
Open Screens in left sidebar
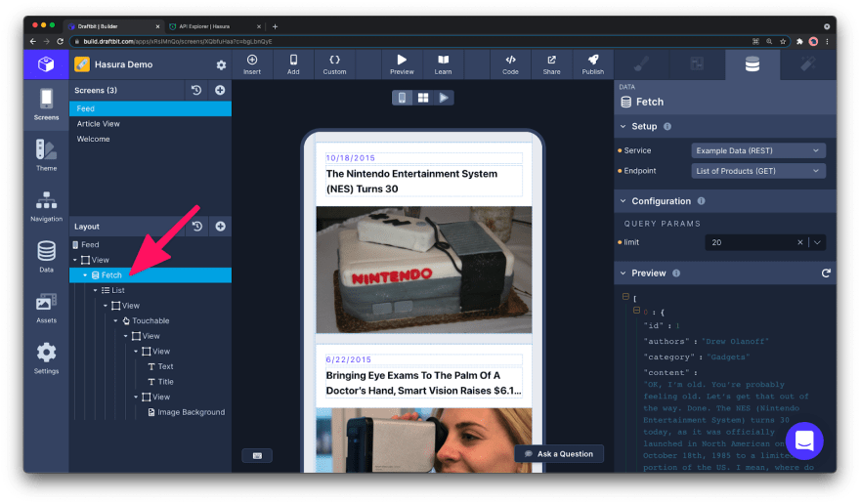tap(46, 105)
